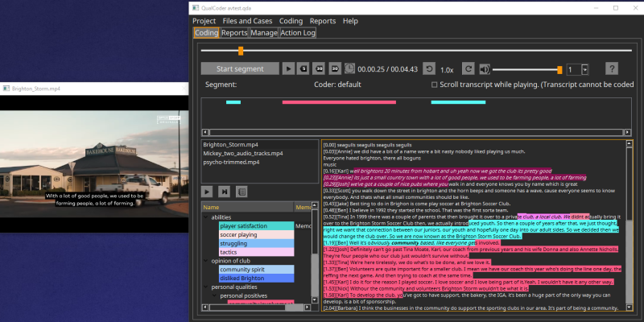Click the video frame in Brighton_Storm.mp4 window
Image resolution: width=644 pixels, height=322 pixels.
(x=94, y=163)
